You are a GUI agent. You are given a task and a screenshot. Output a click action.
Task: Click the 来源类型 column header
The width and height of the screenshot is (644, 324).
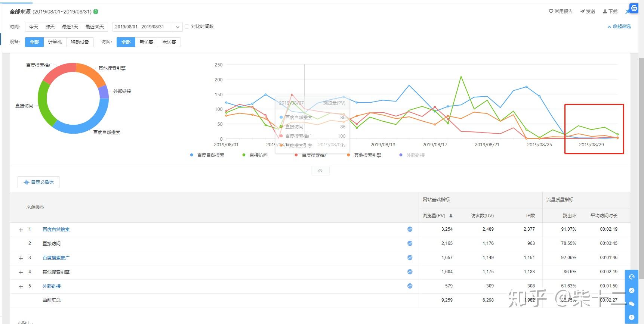click(x=36, y=207)
